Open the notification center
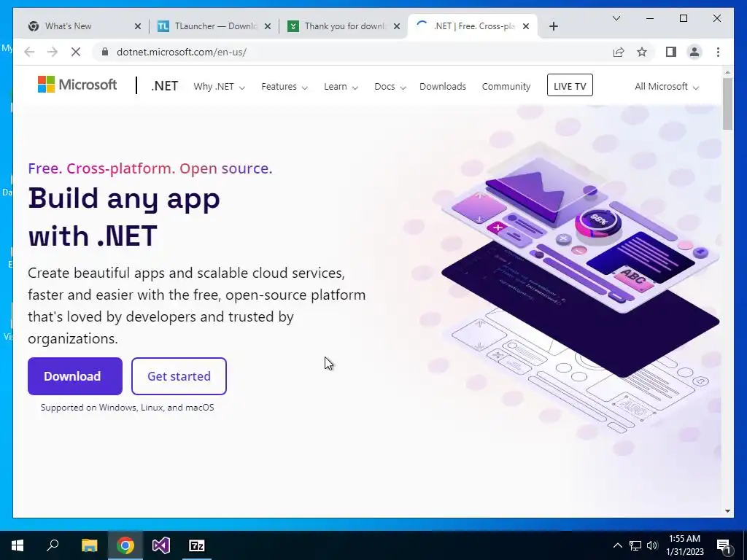Viewport: 747px width, 560px height. tap(724, 545)
